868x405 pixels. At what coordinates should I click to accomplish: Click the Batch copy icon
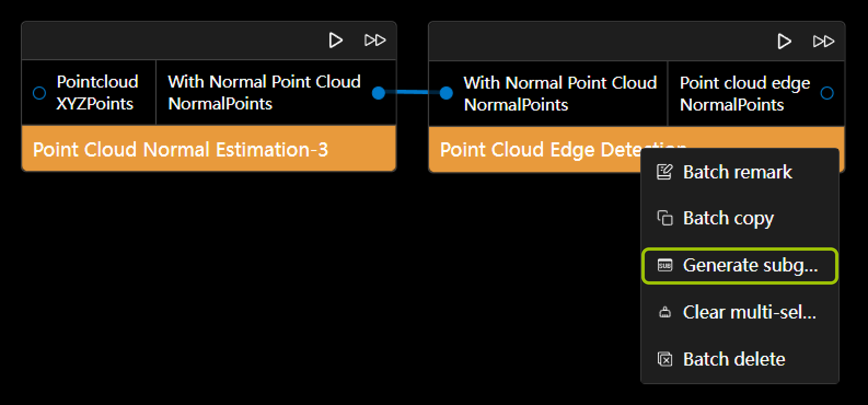click(x=664, y=218)
